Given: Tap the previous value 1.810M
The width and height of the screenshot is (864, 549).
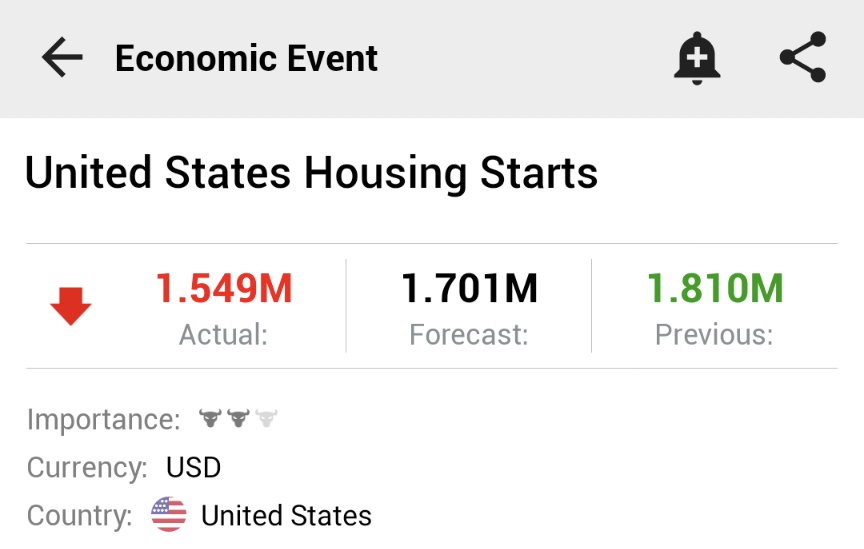Looking at the screenshot, I should point(714,289).
